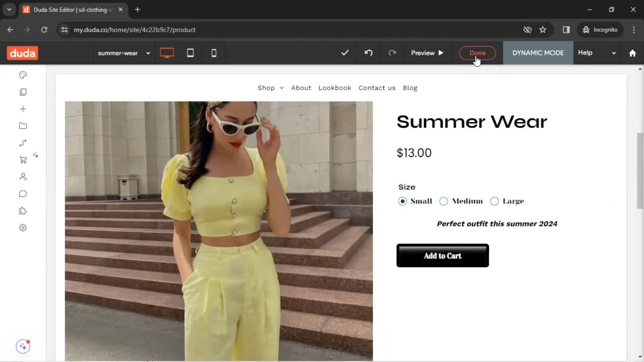644x362 pixels.
Task: Select the Summer Wear product title
Action: 472,122
